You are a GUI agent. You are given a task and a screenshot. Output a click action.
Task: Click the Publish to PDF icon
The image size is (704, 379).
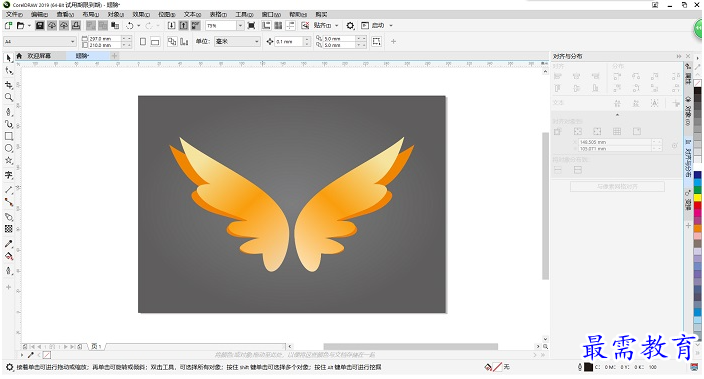click(196, 26)
